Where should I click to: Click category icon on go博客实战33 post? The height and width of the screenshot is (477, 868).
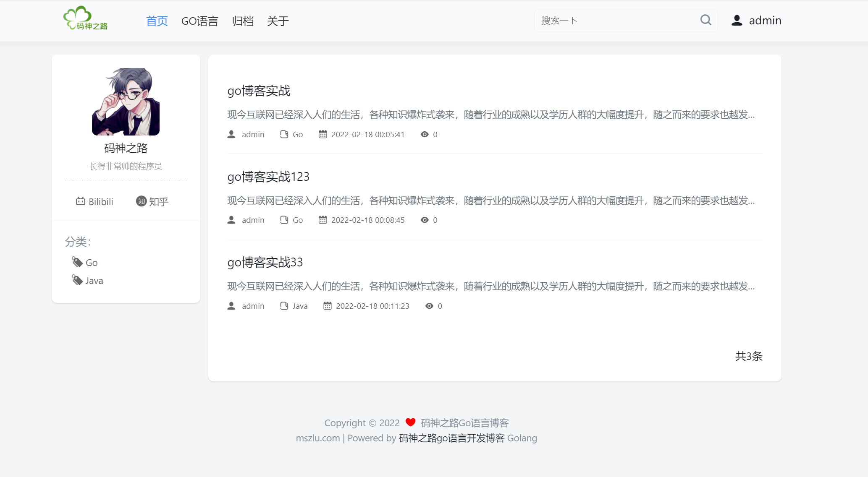click(284, 306)
